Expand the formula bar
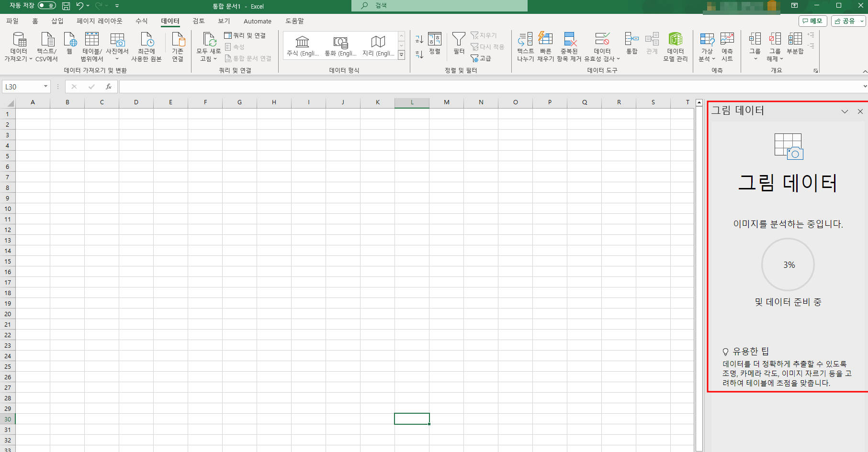 coord(865,87)
